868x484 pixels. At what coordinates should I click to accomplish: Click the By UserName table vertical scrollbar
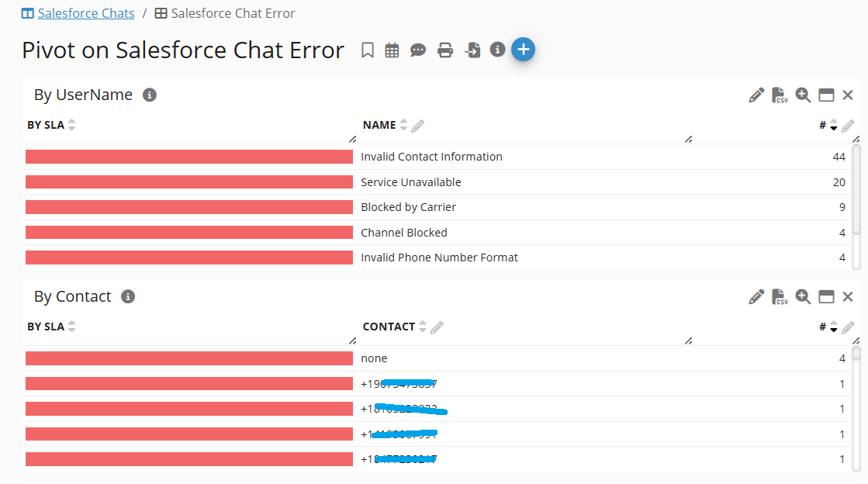(x=856, y=190)
